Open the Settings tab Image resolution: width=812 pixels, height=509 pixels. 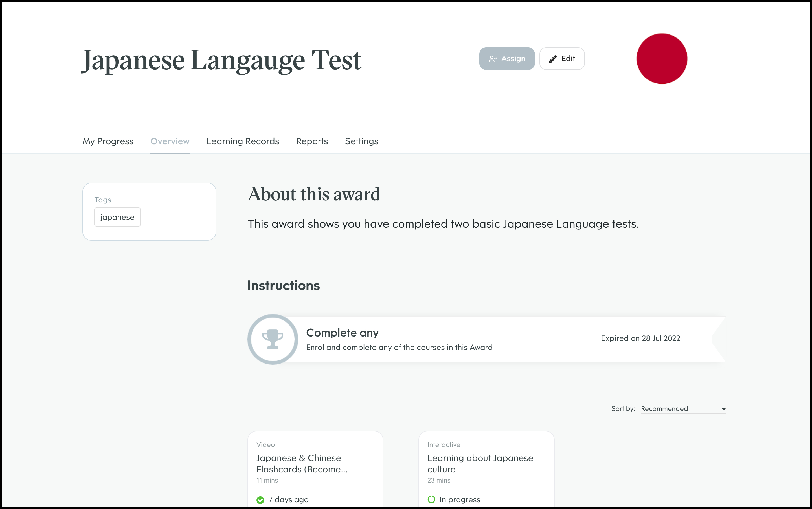[361, 141]
